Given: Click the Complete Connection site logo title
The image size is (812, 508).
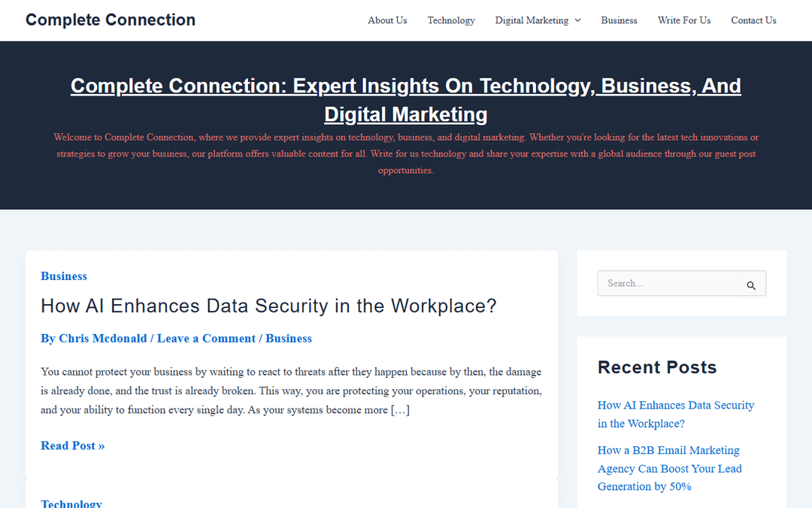Looking at the screenshot, I should pos(111,20).
